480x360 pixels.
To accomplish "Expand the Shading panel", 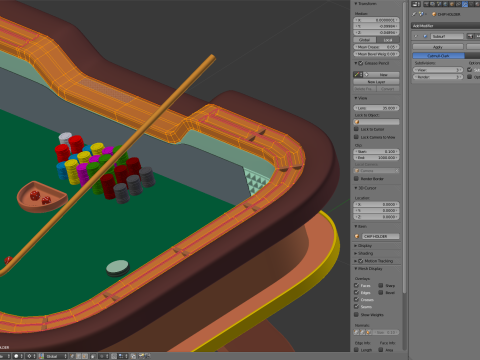I will (x=356, y=253).
